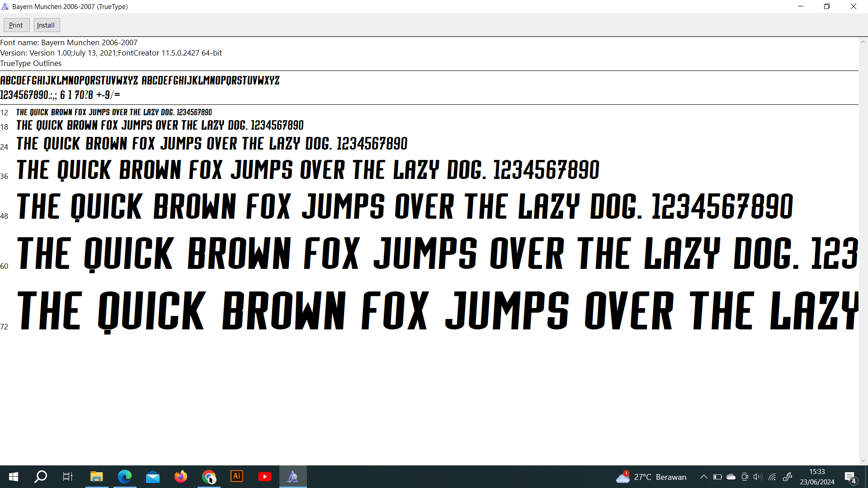Open Task View on the taskbar

point(68,477)
